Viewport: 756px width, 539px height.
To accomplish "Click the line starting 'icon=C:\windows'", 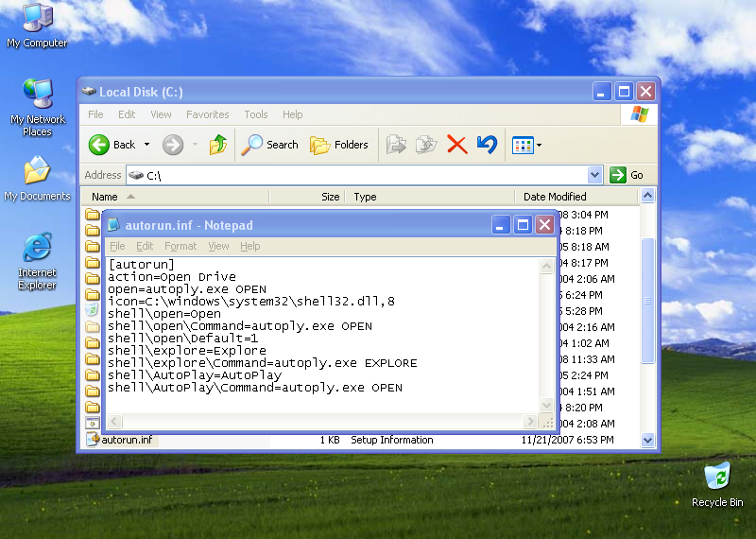I will click(251, 302).
